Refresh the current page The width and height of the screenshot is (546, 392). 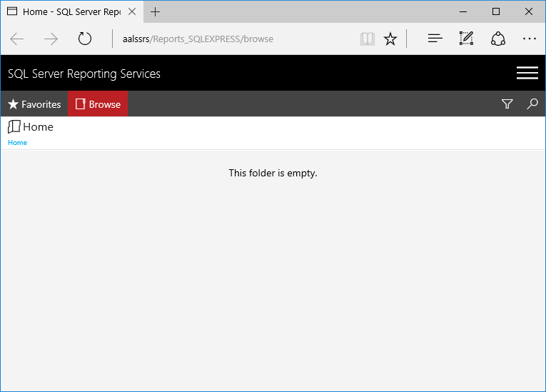[85, 39]
